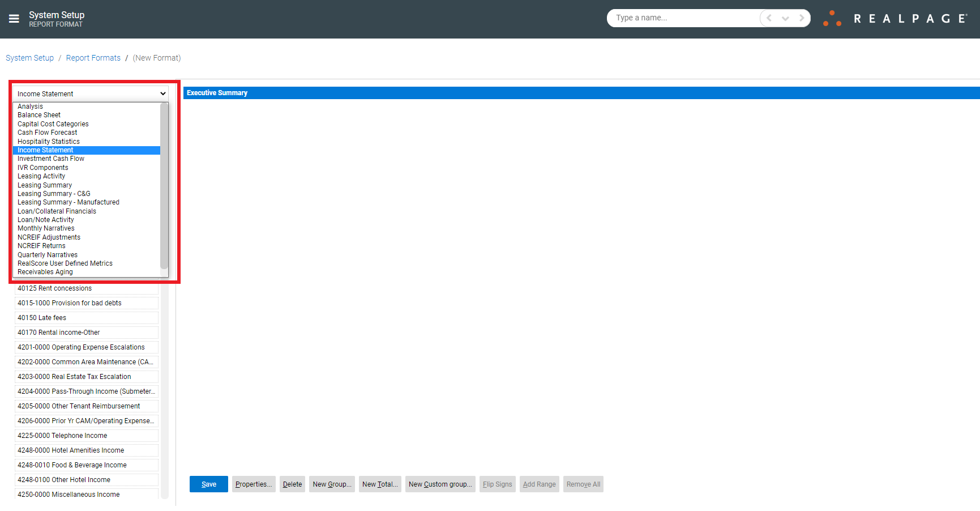Click the RealPage logo
Screen dimensions: 980x511
[x=895, y=19]
